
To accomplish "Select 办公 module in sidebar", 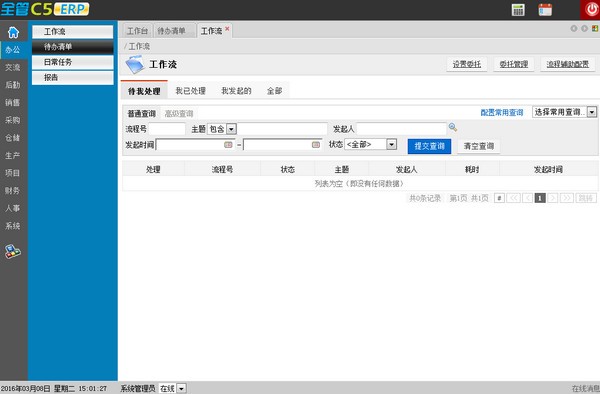I will [14, 50].
